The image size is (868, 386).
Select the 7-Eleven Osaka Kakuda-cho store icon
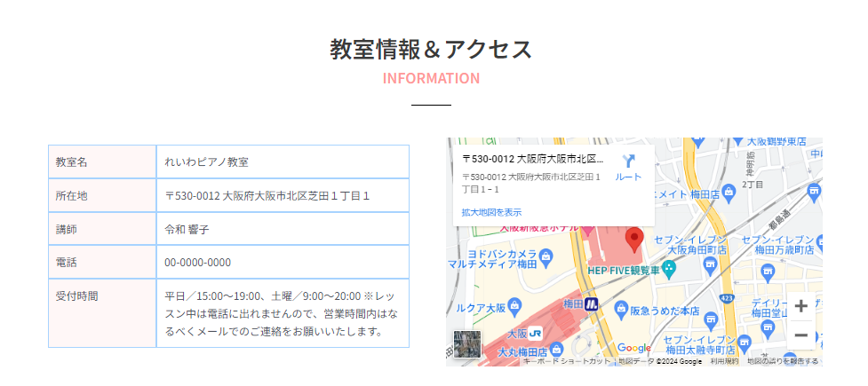(712, 267)
